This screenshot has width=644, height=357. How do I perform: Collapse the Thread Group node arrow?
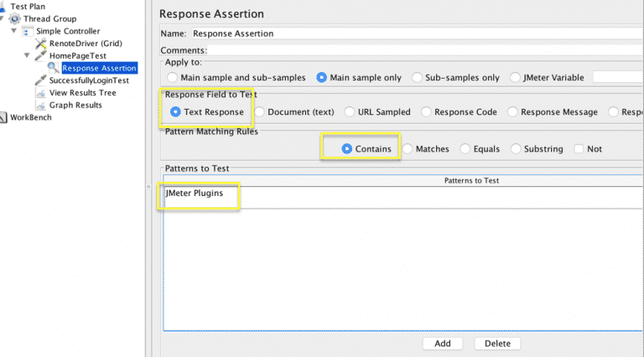coord(2,18)
